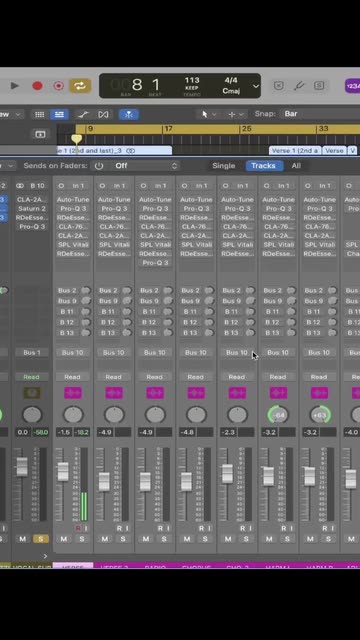Click the -4.8 fader value field
This screenshot has width=360, height=640.
pyautogui.click(x=187, y=432)
